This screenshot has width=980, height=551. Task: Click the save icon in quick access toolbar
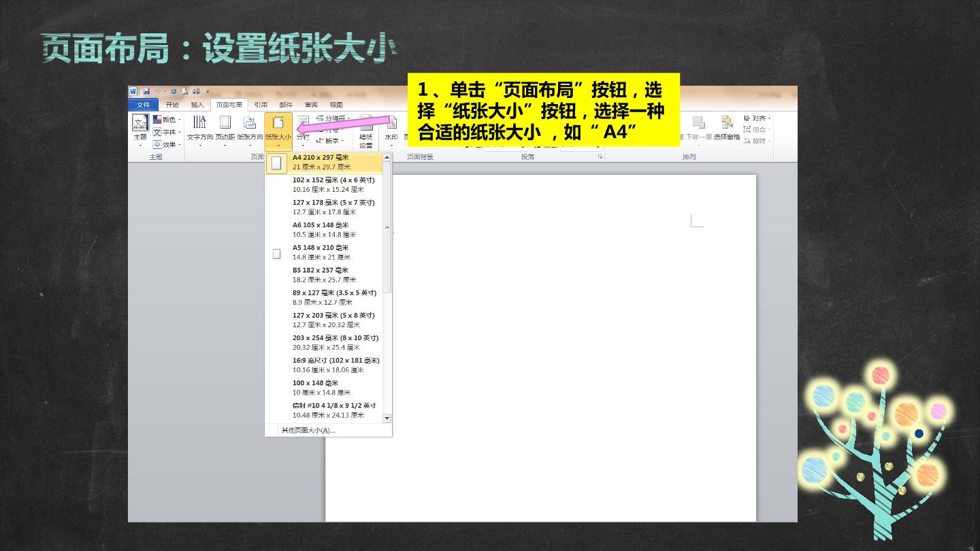(x=146, y=91)
